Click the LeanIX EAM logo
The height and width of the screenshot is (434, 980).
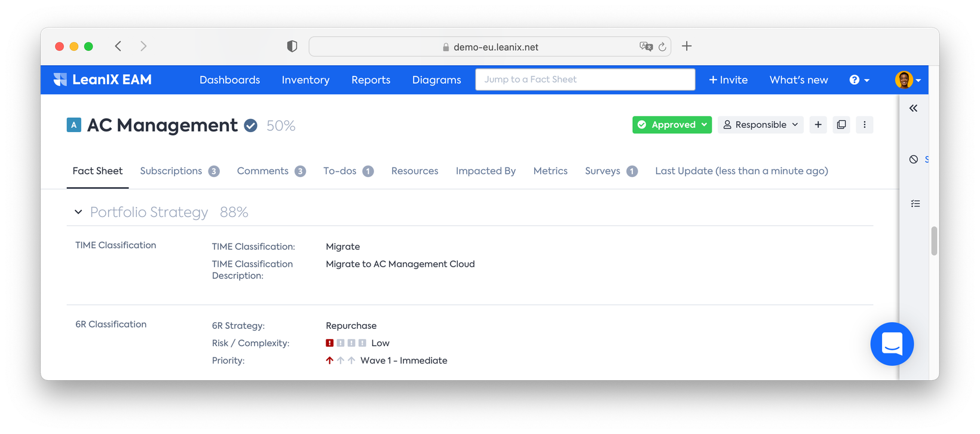click(x=103, y=80)
